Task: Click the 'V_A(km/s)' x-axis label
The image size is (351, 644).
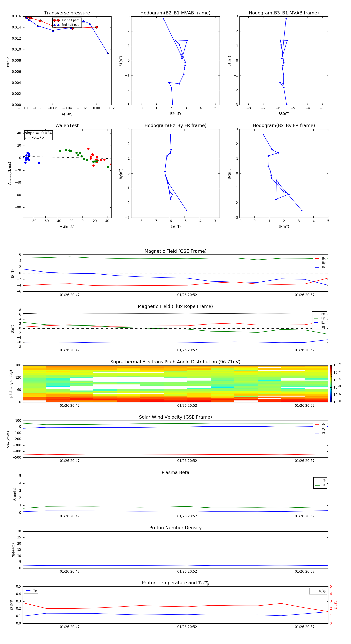Action: tap(67, 227)
